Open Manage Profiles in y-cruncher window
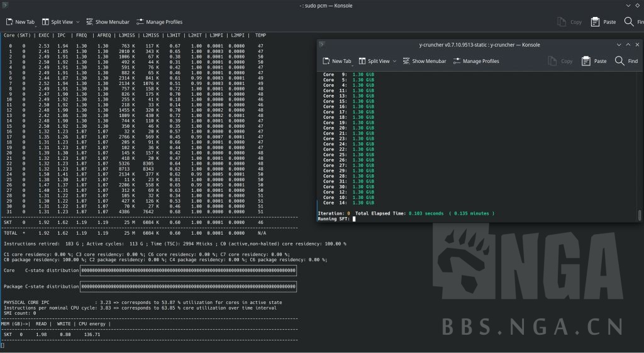 (457, 61)
